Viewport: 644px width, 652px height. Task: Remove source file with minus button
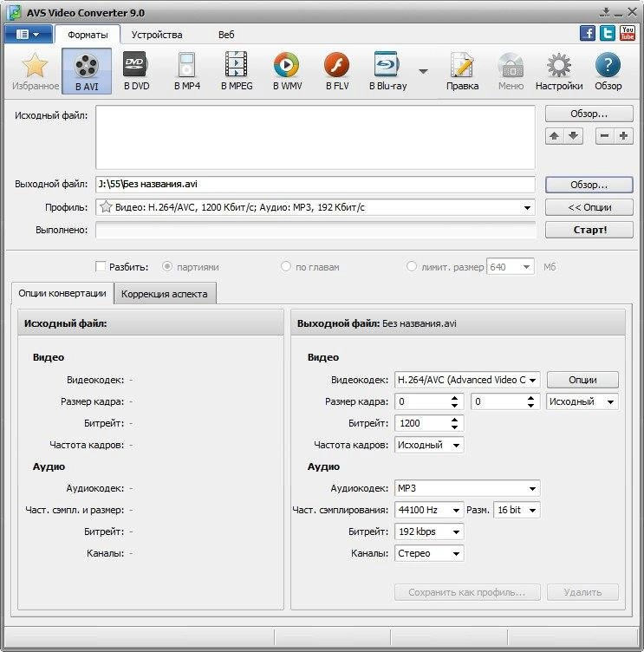coord(605,136)
